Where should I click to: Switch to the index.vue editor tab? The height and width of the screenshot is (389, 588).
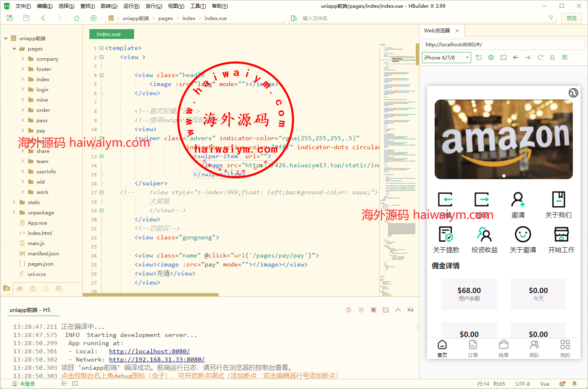(109, 34)
